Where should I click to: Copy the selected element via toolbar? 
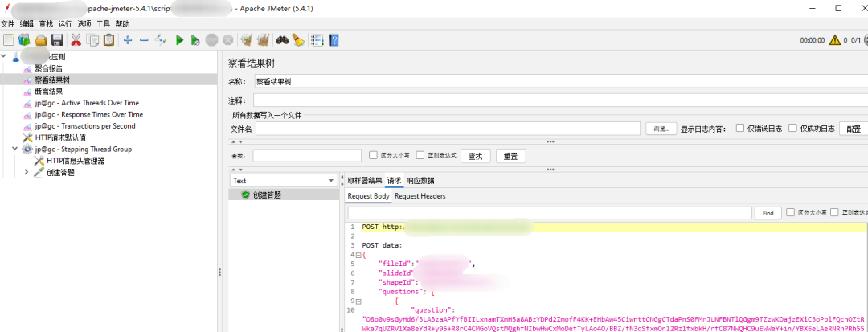[x=93, y=40]
